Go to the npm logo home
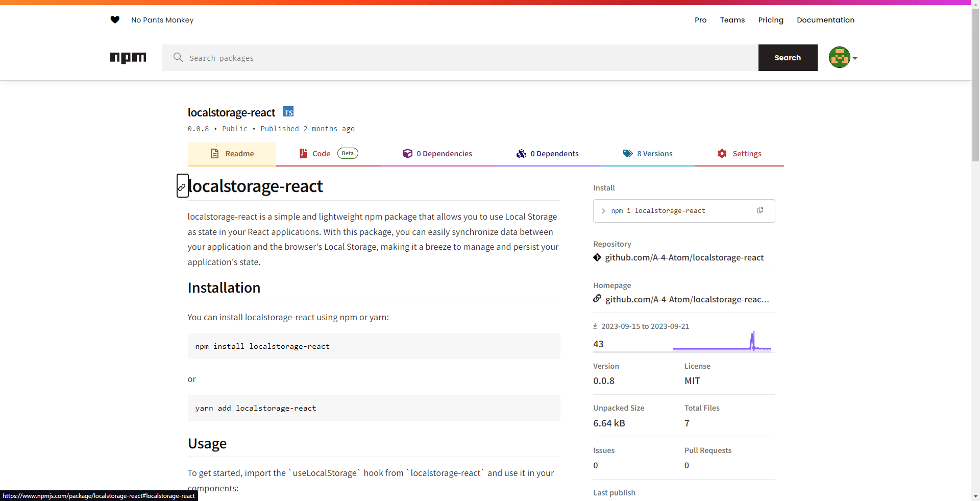This screenshot has width=980, height=501. pyautogui.click(x=128, y=58)
